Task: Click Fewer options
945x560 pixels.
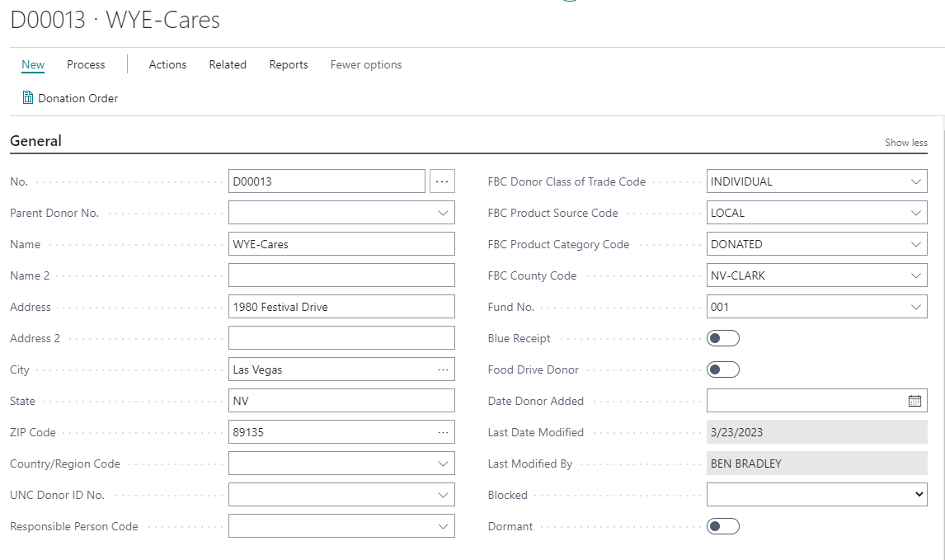Action: [x=366, y=64]
